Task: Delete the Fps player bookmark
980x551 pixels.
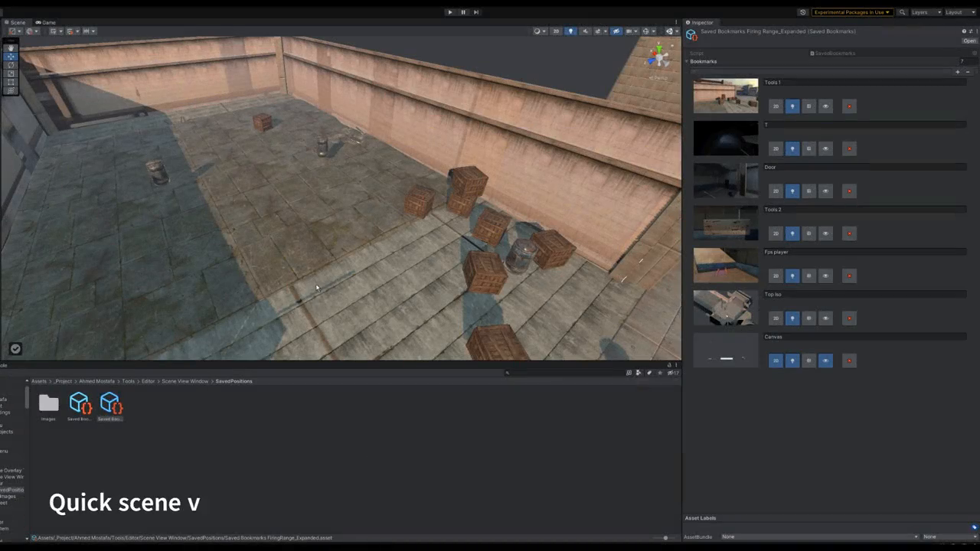Action: coord(849,275)
